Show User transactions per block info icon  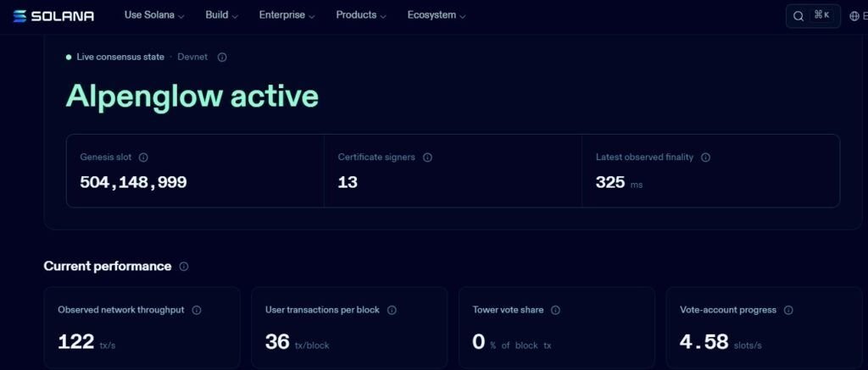click(392, 310)
